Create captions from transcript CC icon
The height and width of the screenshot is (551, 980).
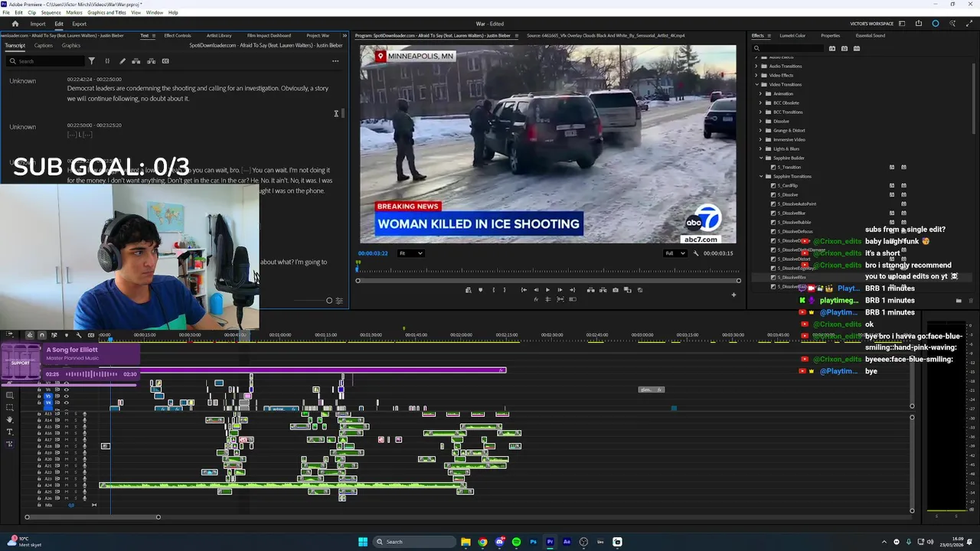[x=165, y=60]
